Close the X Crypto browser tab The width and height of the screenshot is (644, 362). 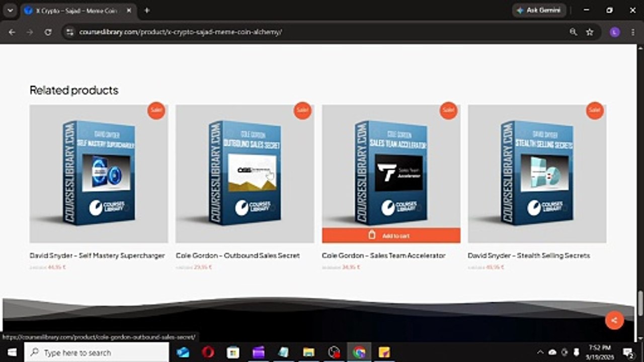pos(129,11)
